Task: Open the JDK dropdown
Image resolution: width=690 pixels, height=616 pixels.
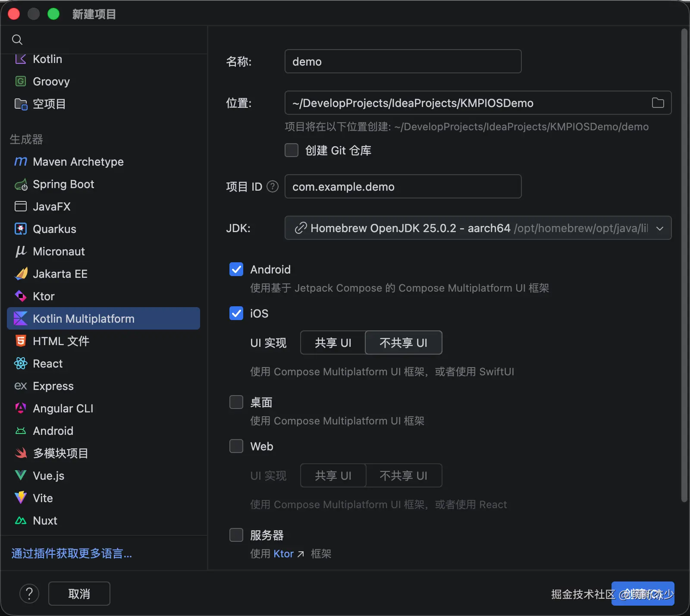Action: click(478, 228)
